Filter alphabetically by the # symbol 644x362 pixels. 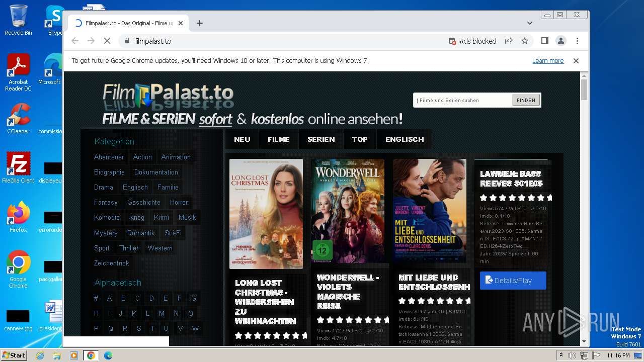(x=96, y=299)
